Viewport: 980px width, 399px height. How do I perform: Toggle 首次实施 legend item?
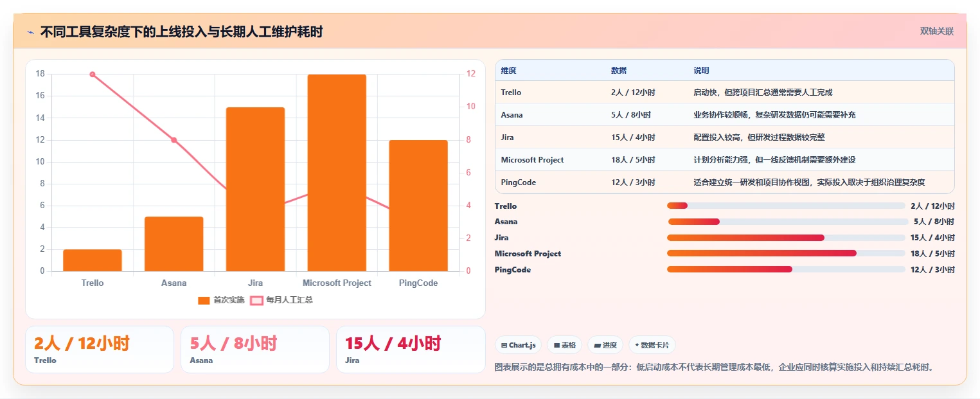point(221,300)
